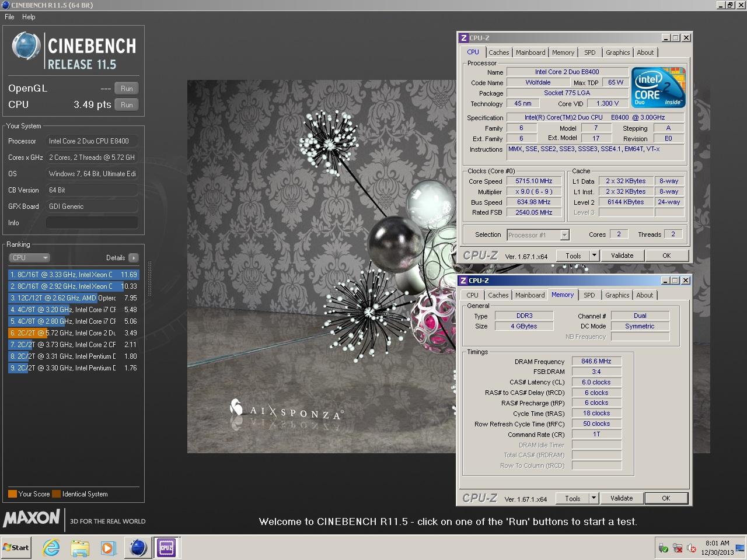Viewport: 747px width, 560px height.
Task: Select ranking row 1 Xeon 11.69
Action: click(74, 275)
